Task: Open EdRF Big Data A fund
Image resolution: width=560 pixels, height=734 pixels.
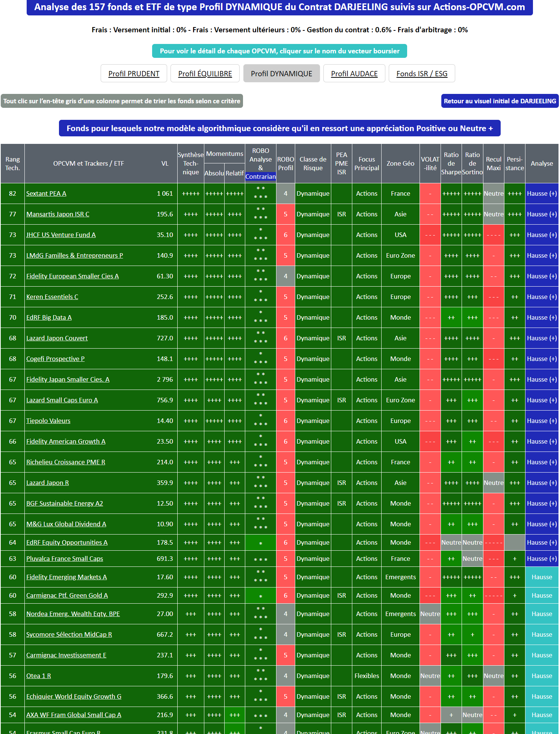Action: pos(49,317)
